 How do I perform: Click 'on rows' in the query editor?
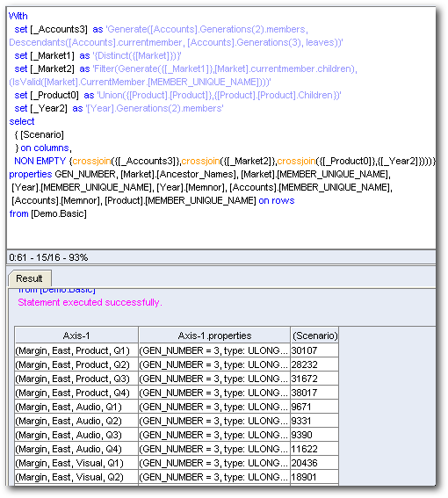coord(277,201)
